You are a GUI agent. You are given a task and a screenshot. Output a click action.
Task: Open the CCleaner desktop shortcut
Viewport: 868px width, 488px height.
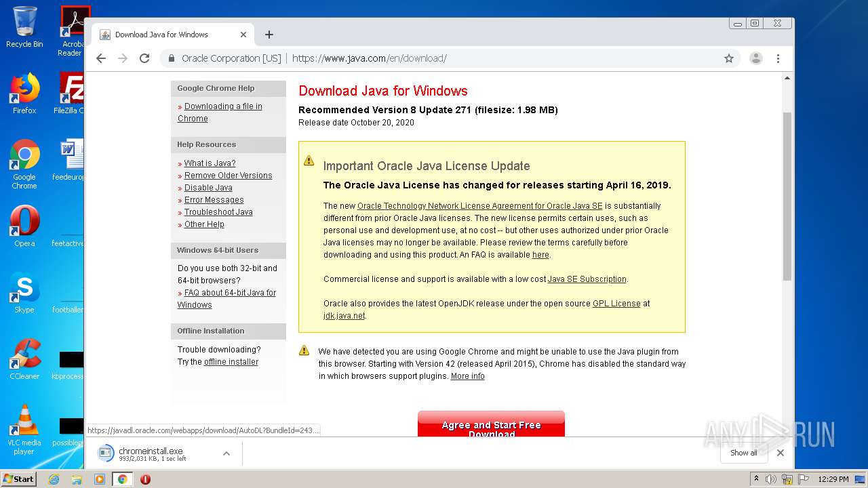click(x=24, y=359)
